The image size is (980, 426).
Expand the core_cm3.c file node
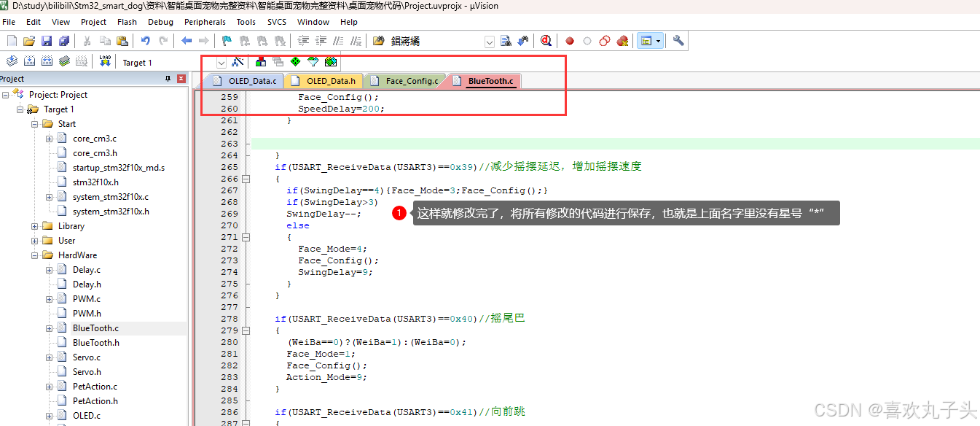(49, 139)
